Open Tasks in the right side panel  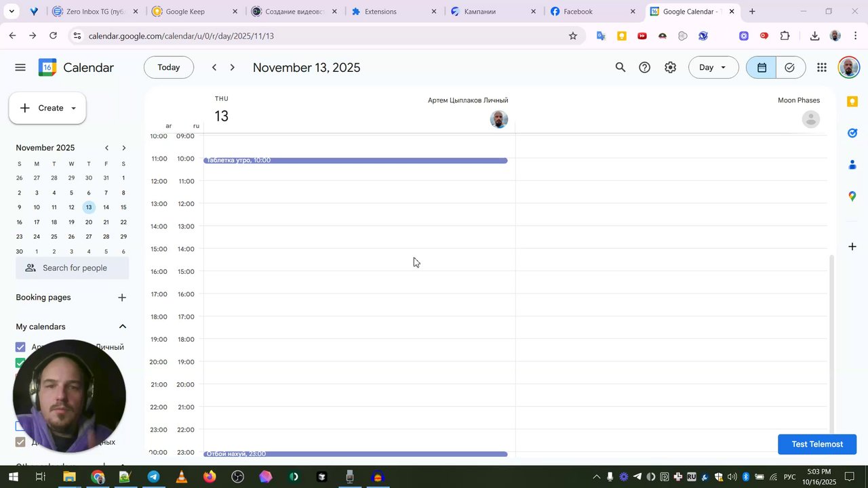pyautogui.click(x=852, y=133)
